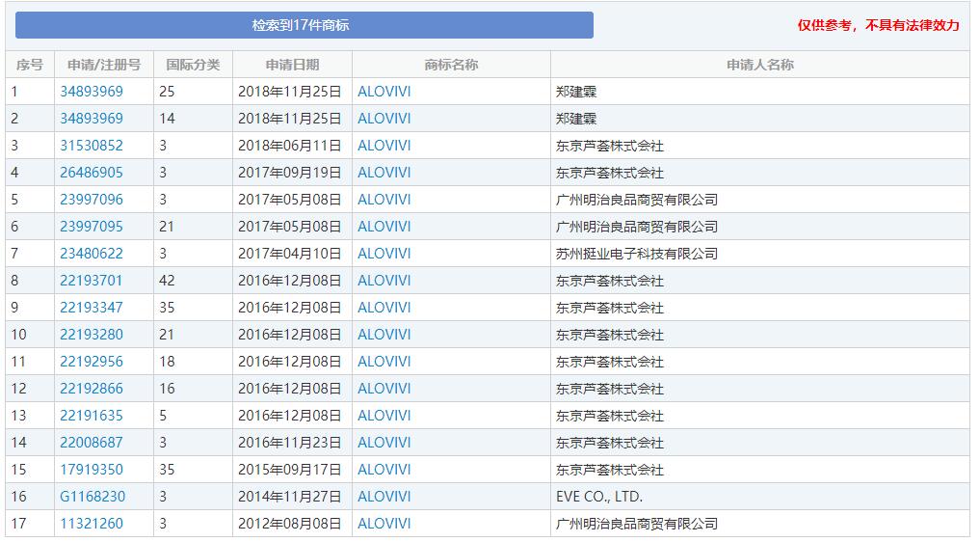Select applicant '广州明治良品商贸有限公司' in row 5
Viewport: 980px width, 542px height.
point(637,199)
